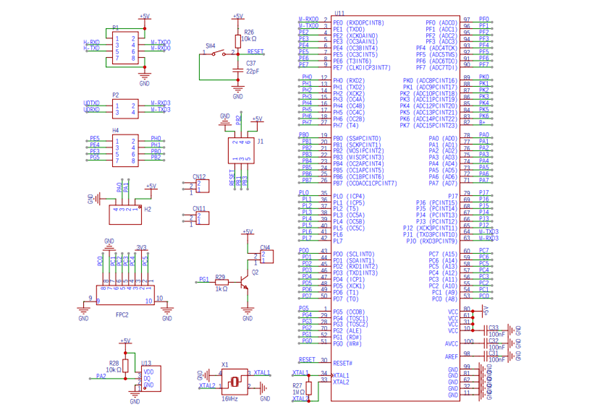Click the AREF pin label on U11
The image size is (605, 420).
(451, 357)
